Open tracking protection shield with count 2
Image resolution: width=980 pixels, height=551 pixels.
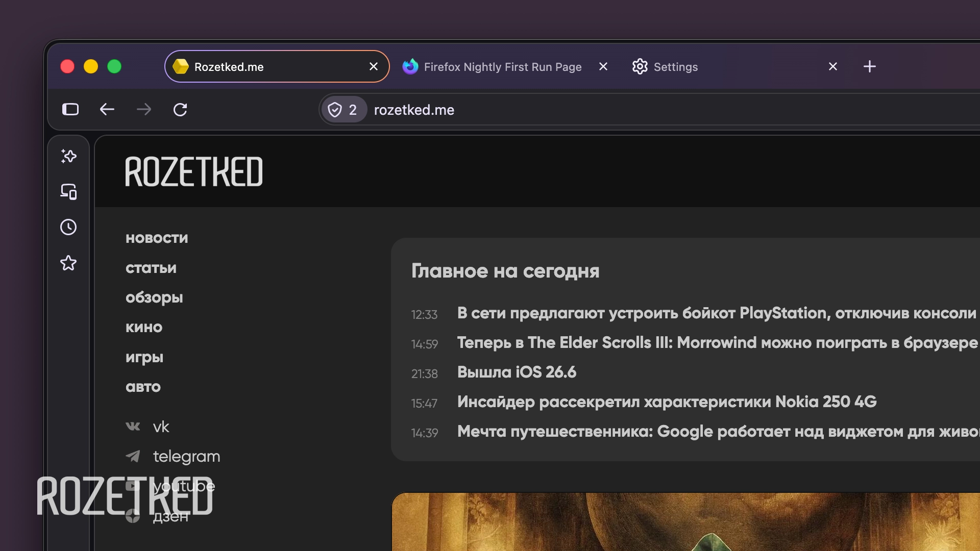click(x=344, y=110)
